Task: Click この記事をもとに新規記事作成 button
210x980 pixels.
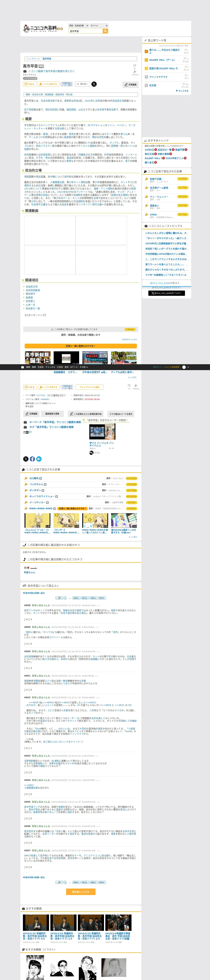Action: click(x=85, y=414)
